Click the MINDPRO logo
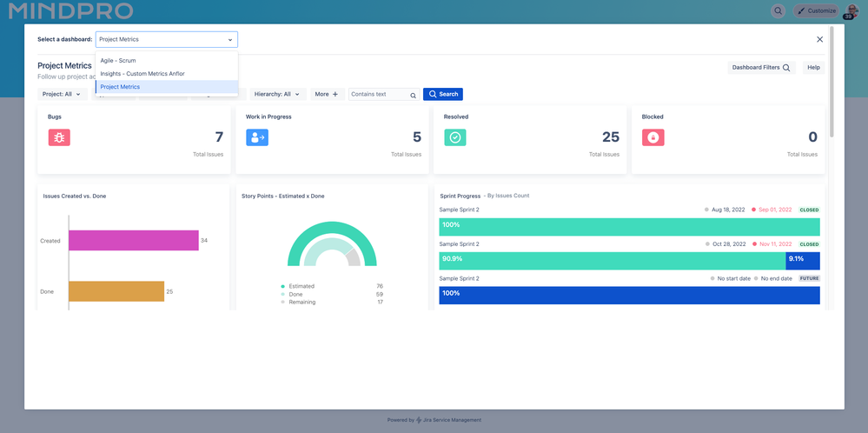Image resolution: width=868 pixels, height=433 pixels. pyautogui.click(x=71, y=10)
